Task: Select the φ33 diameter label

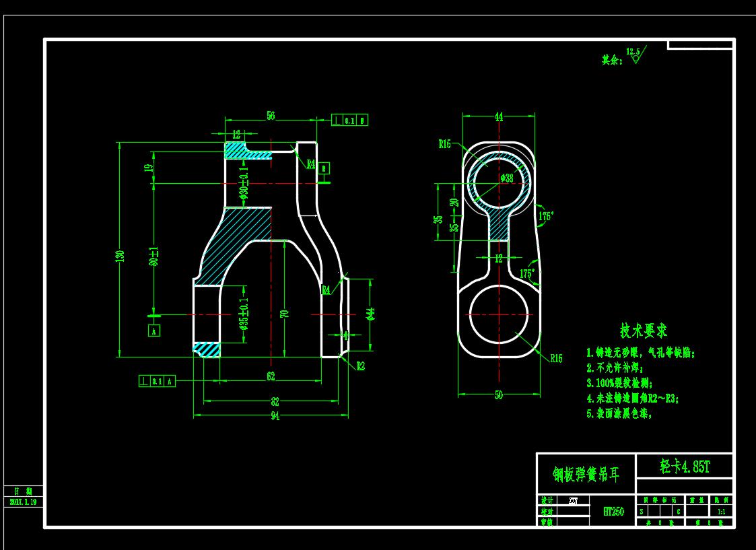Action: point(506,178)
